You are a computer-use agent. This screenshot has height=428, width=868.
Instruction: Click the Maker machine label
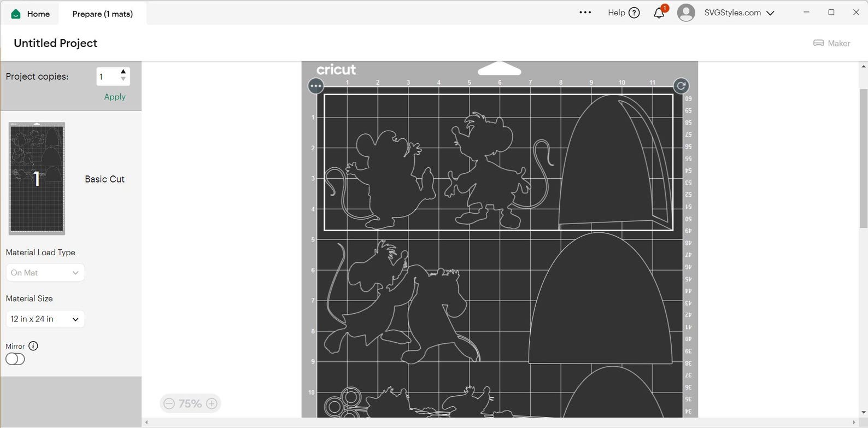[839, 43]
